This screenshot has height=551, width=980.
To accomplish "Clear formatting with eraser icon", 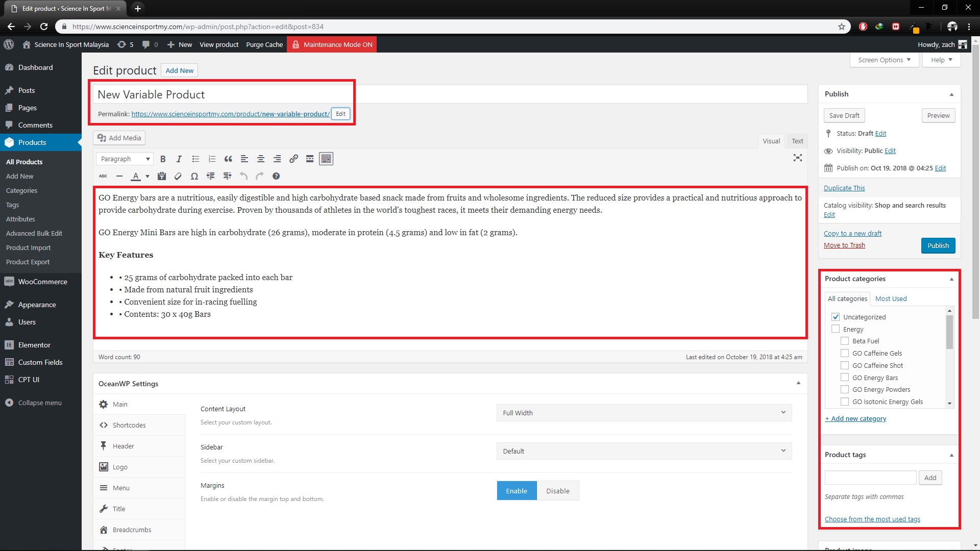I will [x=178, y=176].
